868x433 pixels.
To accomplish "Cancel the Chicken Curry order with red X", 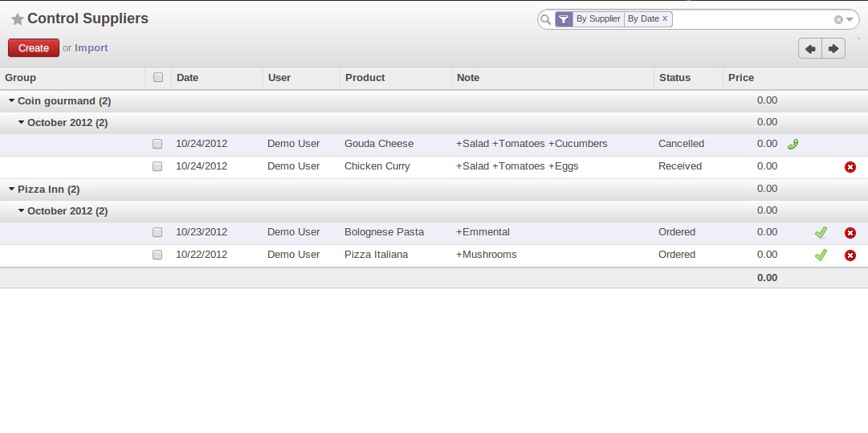I will (x=850, y=167).
